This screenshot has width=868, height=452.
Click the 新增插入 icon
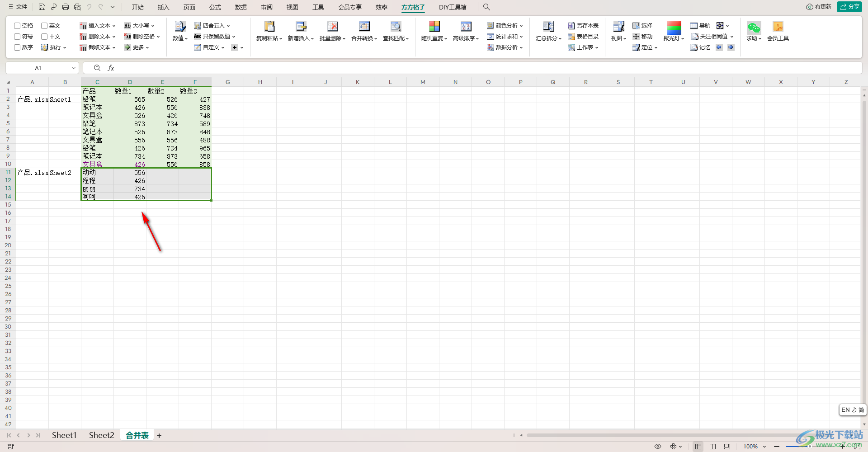pyautogui.click(x=301, y=26)
